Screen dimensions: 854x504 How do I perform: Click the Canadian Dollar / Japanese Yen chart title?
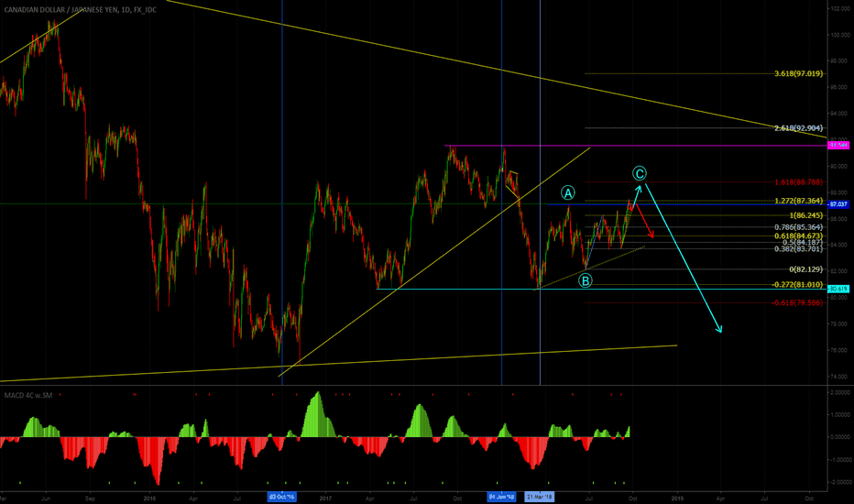[80, 10]
